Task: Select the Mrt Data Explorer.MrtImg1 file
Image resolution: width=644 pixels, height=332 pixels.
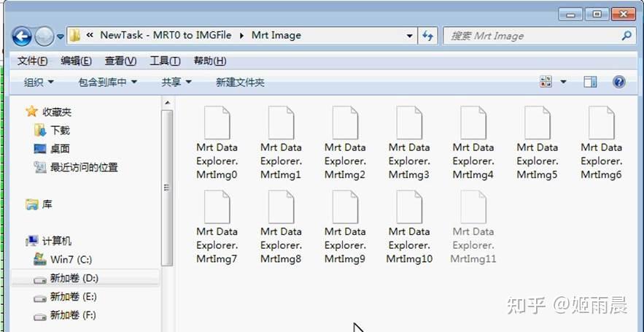Action: click(281, 143)
